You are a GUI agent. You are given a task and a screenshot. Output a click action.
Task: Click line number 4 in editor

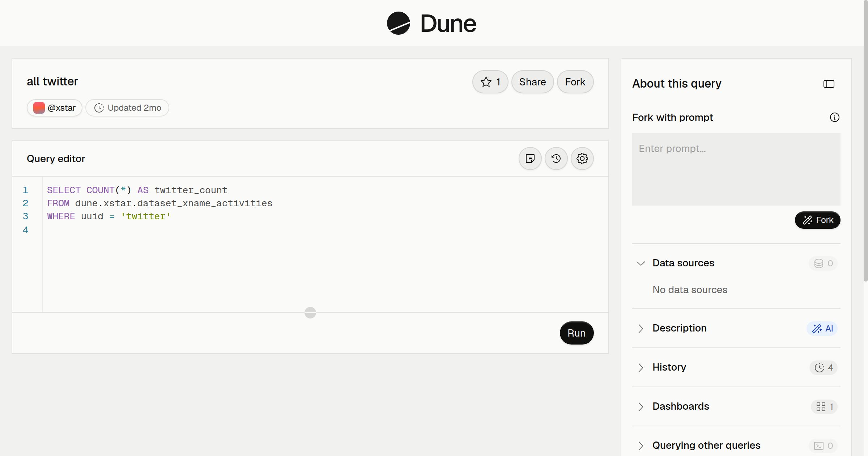tap(25, 230)
